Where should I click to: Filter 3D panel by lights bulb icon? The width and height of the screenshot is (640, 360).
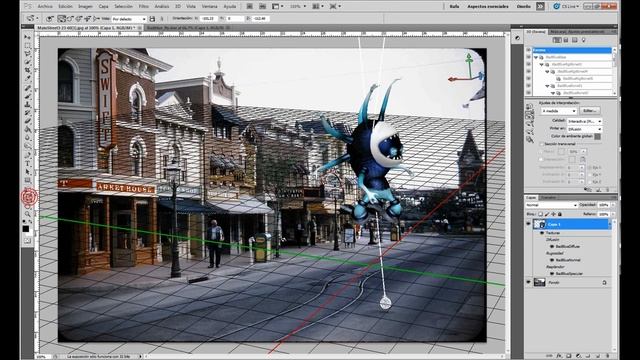point(583,40)
